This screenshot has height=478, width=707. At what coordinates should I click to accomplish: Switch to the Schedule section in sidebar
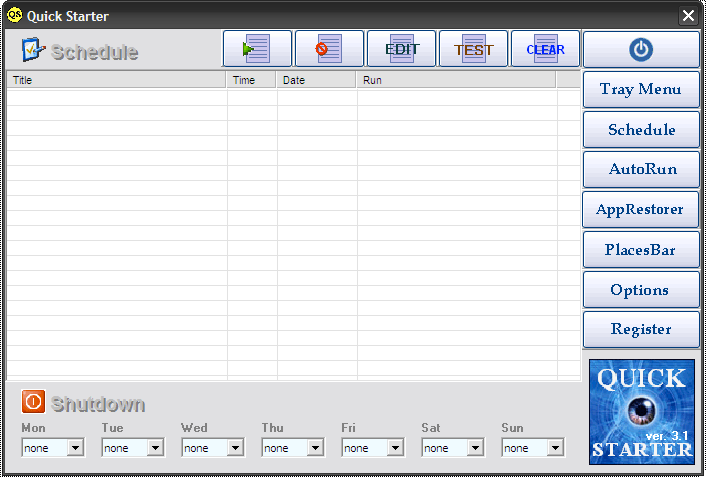click(641, 130)
